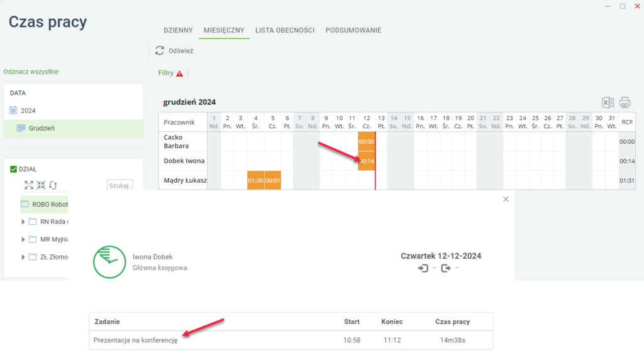Click the 14m38s work time value
Viewport: 644px width, 358px height.
tap(452, 340)
